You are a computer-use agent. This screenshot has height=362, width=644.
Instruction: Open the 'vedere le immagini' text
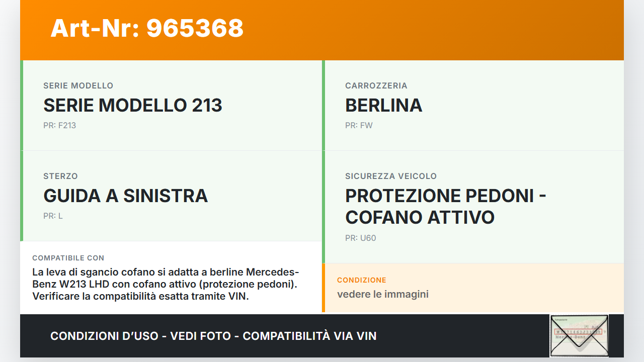(x=382, y=294)
